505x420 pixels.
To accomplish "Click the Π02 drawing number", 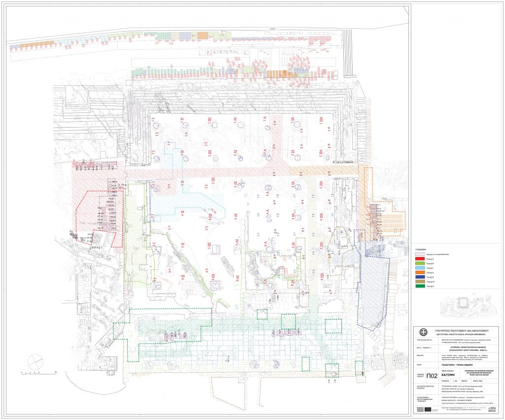I will pyautogui.click(x=432, y=376).
